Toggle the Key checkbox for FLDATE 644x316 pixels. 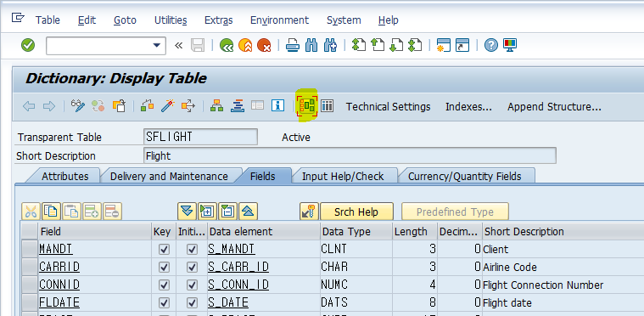(x=164, y=303)
